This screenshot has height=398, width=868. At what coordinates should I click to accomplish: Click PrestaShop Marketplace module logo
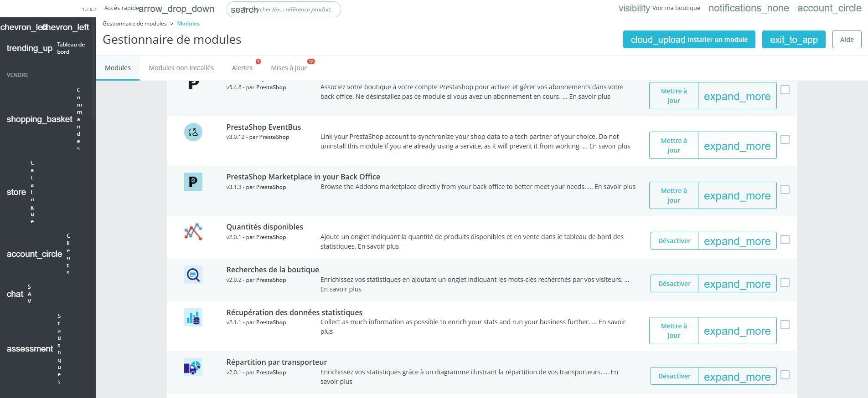(193, 182)
